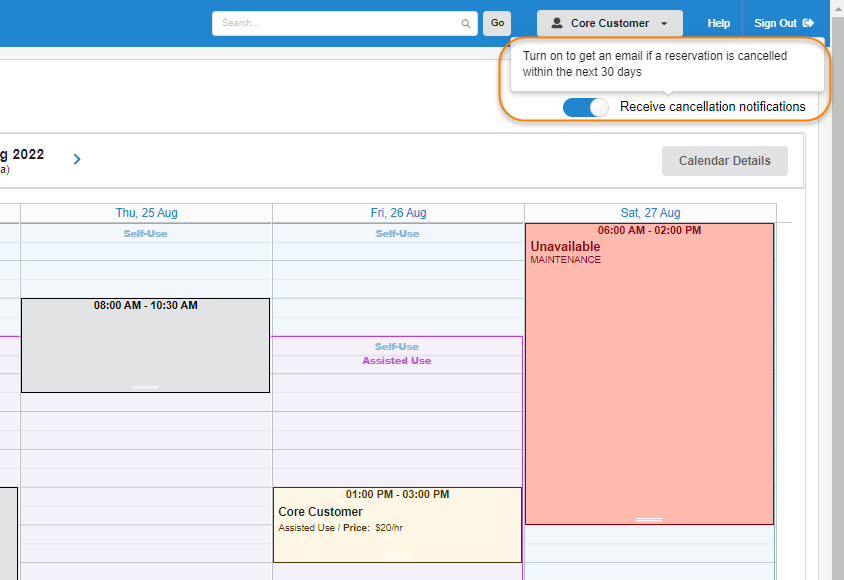Open the Help menu
Viewport: 844px width, 580px height.
click(x=718, y=23)
